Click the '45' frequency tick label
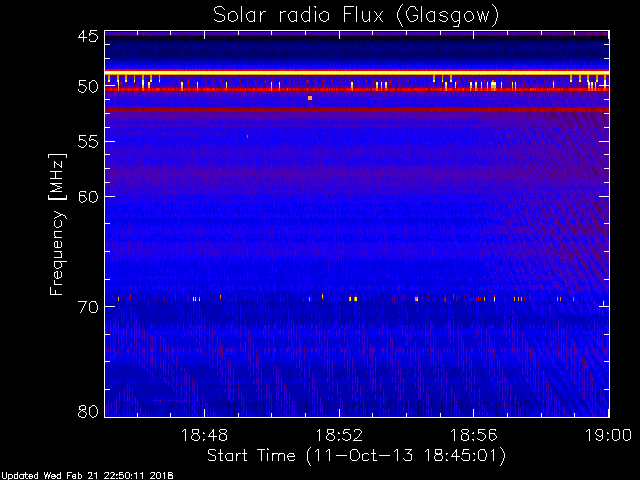Screen dimensions: 640x480 coord(88,37)
